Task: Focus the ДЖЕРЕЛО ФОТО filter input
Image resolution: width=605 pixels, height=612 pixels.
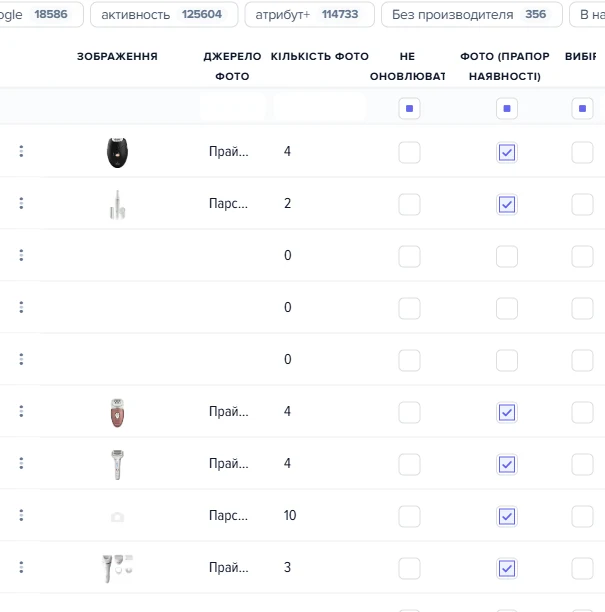Action: (233, 106)
